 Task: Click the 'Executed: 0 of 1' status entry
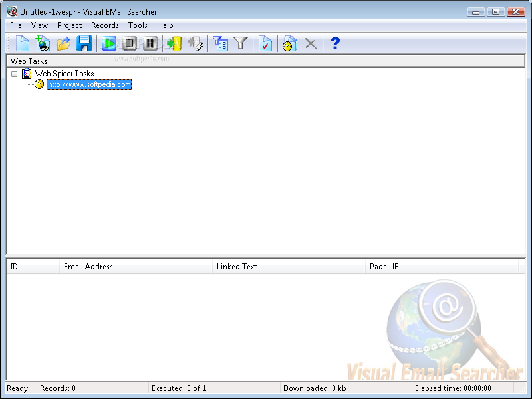click(179, 388)
